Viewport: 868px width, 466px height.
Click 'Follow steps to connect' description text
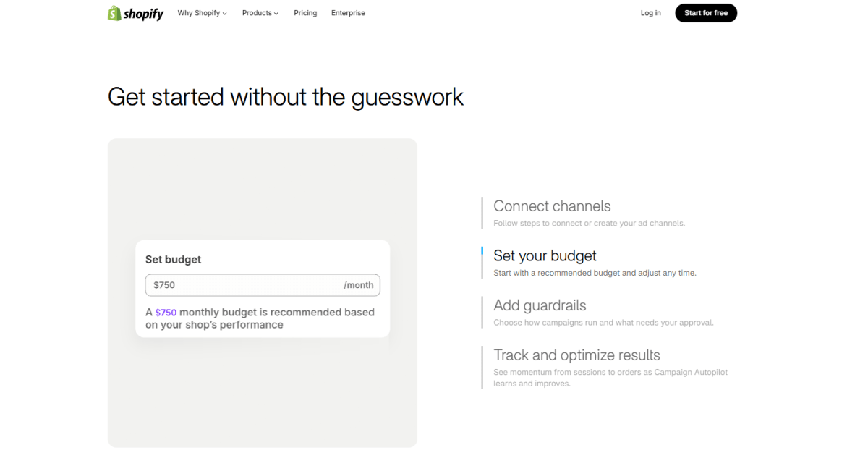pos(589,223)
